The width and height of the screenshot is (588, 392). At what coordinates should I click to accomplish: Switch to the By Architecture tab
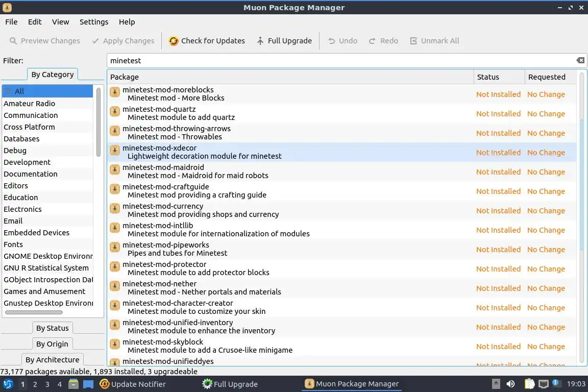(x=52, y=359)
